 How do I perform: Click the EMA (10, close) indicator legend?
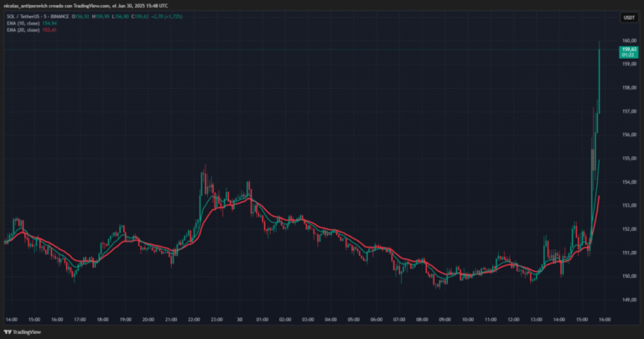click(23, 23)
